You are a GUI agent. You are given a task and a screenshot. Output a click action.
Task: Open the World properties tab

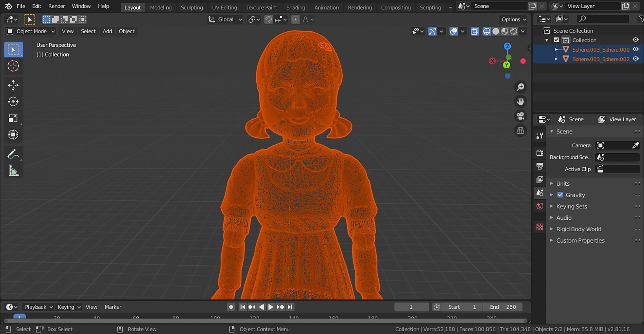(x=540, y=206)
